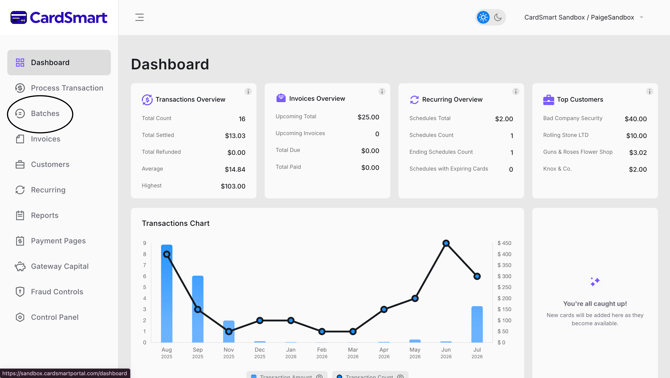Click the Sep 2025 bar in the chart
The width and height of the screenshot is (670, 378).
pyautogui.click(x=198, y=309)
